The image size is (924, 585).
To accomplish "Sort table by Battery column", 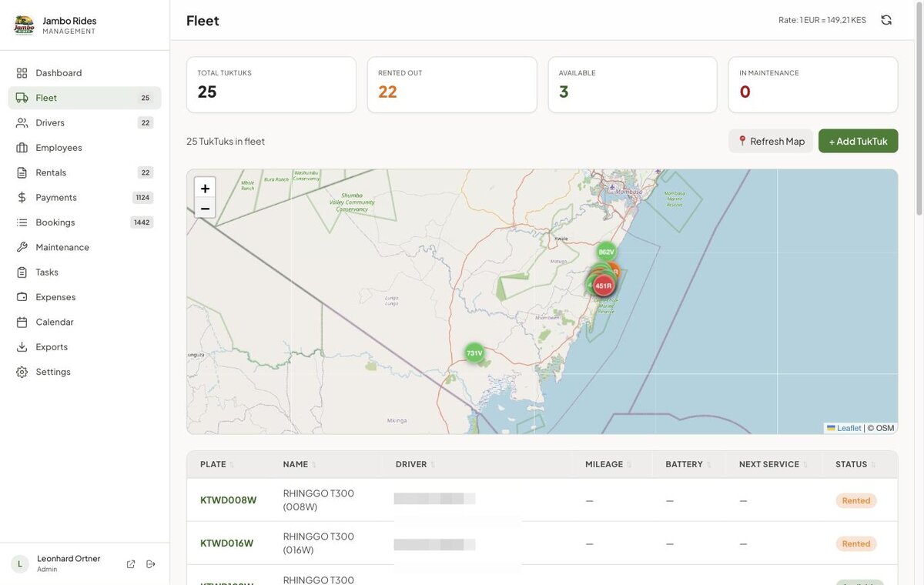I will pos(688,464).
